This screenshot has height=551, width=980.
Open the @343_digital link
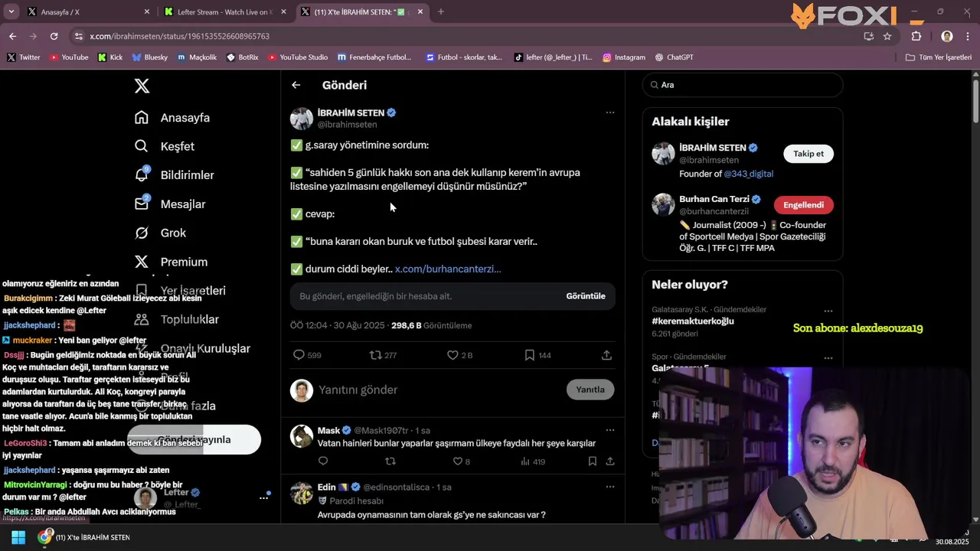(749, 174)
